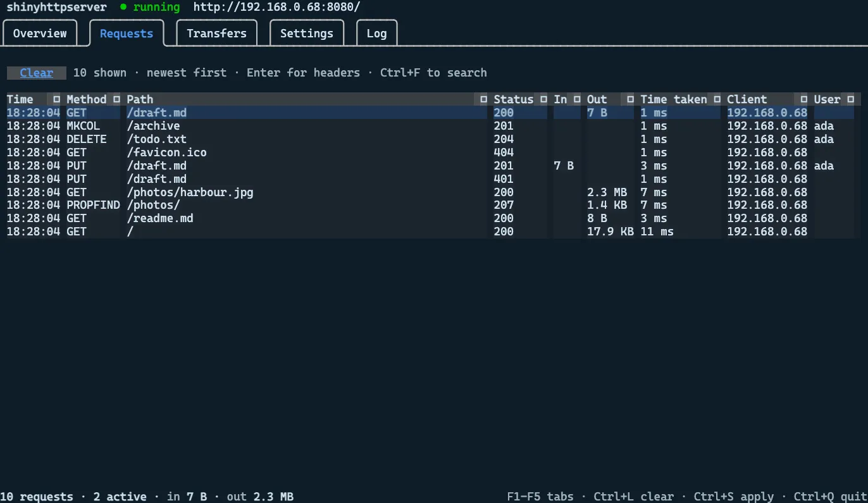Select the /archive request path
This screenshot has width=868, height=503.
pos(154,126)
